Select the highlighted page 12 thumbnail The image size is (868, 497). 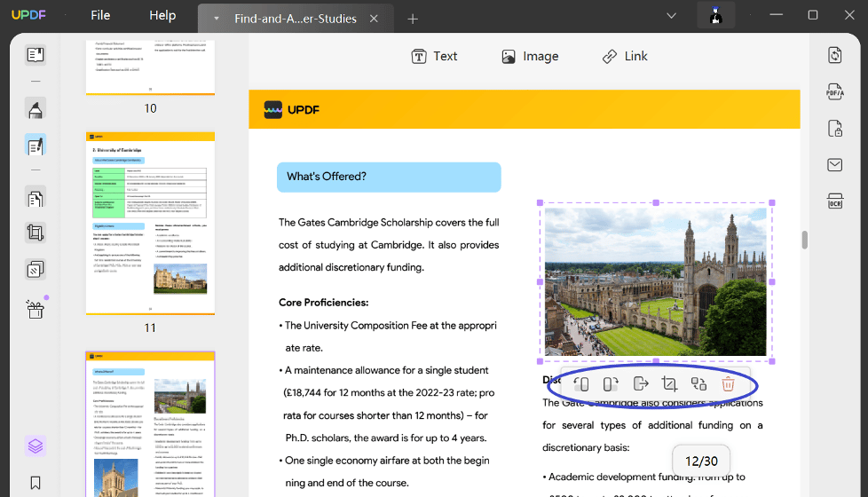click(150, 424)
